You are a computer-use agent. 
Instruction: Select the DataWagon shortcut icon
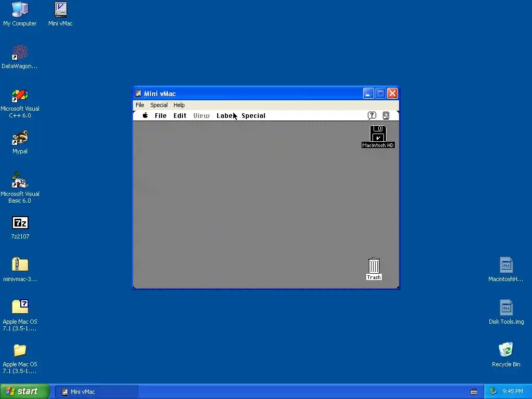20,52
